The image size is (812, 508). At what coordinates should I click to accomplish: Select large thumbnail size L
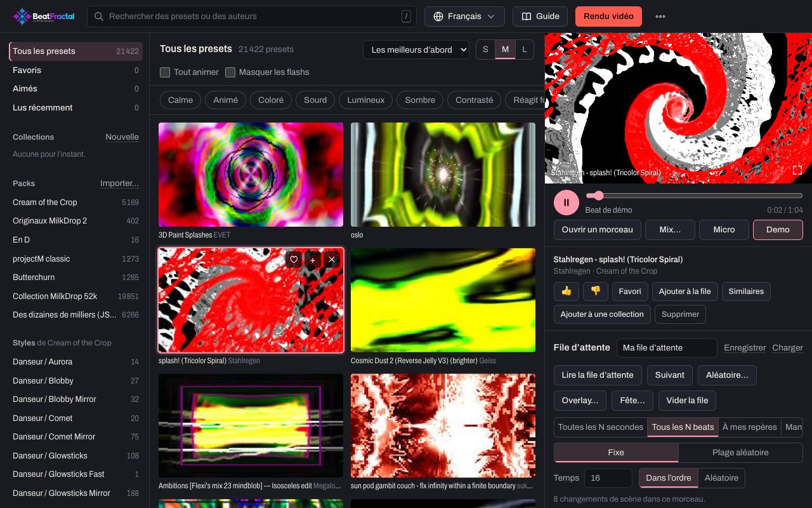point(524,50)
